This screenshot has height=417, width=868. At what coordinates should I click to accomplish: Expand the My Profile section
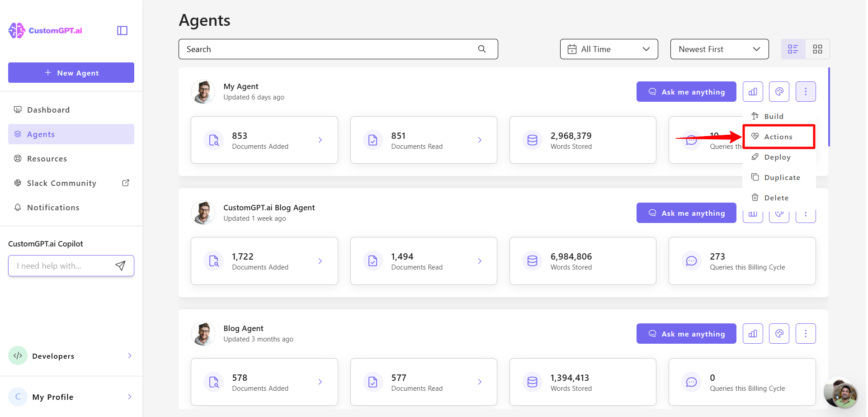tap(71, 397)
